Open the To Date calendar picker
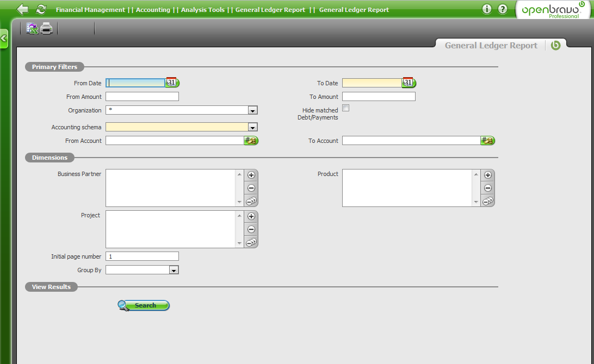Viewport: 594px width, 364px height. coord(409,83)
